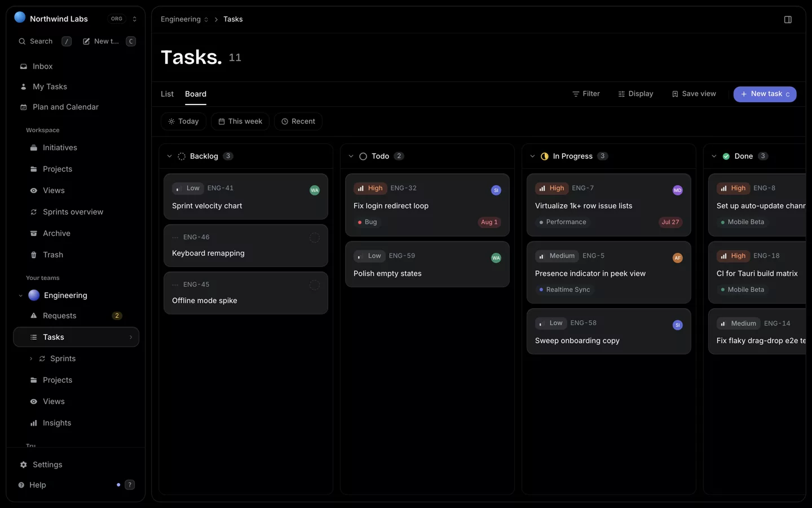The width and height of the screenshot is (812, 508).
Task: Open Engineering Insights
Action: click(76, 423)
